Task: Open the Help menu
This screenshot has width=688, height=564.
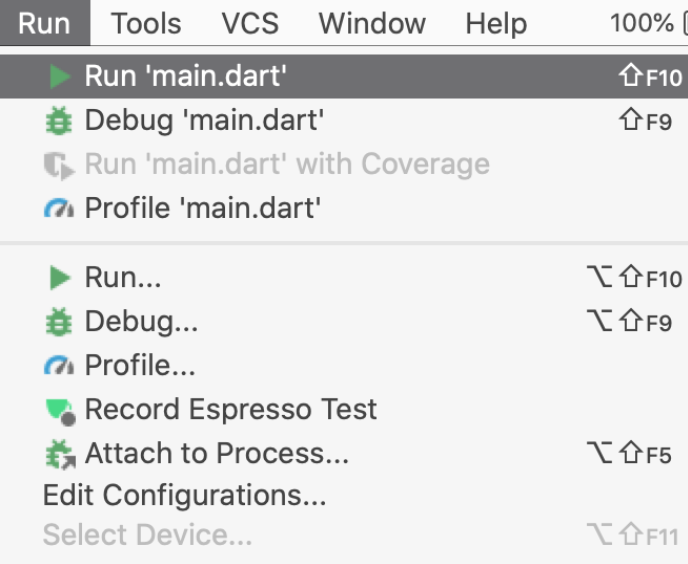Action: click(x=495, y=23)
